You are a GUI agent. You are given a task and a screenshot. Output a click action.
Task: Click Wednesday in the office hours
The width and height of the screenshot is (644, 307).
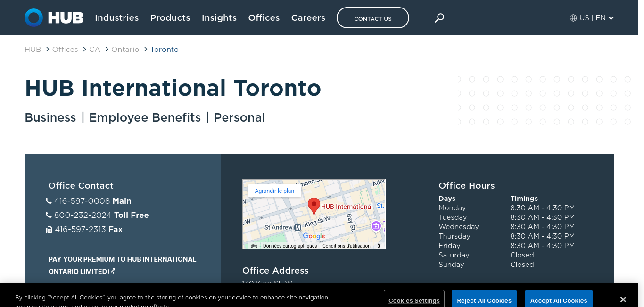click(x=459, y=227)
